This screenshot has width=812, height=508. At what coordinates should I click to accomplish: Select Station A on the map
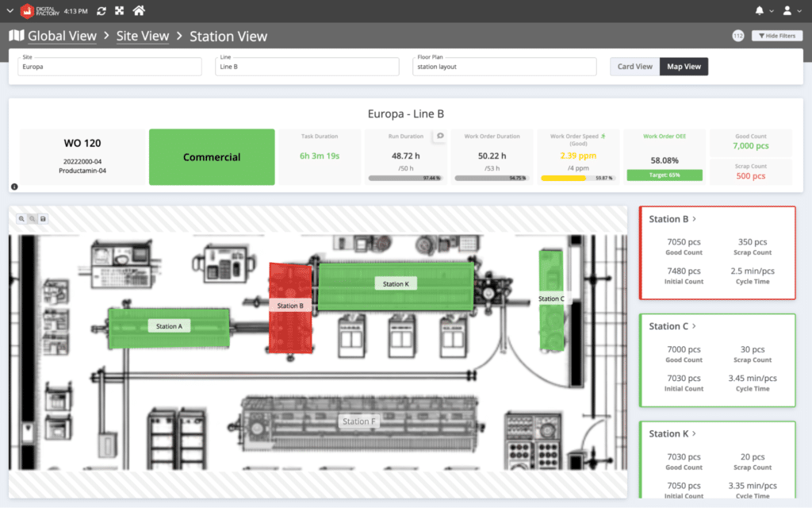170,326
